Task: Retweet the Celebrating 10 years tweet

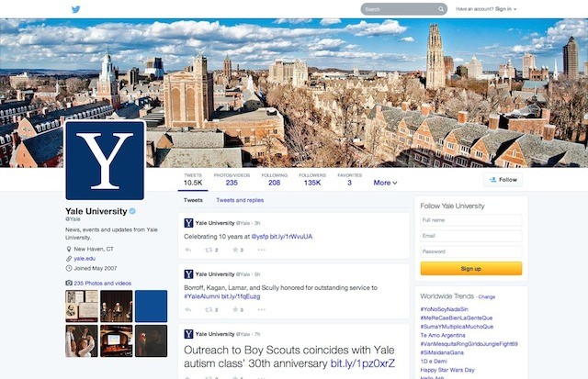Action: tap(209, 250)
